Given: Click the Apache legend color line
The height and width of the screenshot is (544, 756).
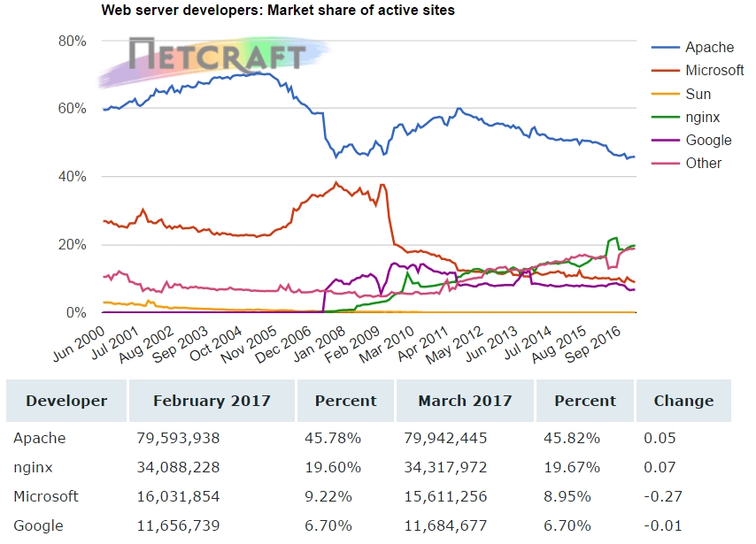Looking at the screenshot, I should (x=666, y=48).
